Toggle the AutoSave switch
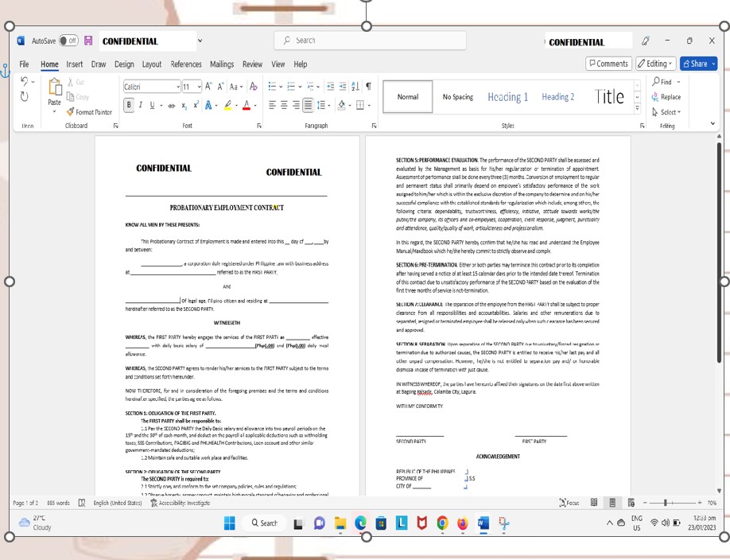730x560 pixels. [x=69, y=41]
